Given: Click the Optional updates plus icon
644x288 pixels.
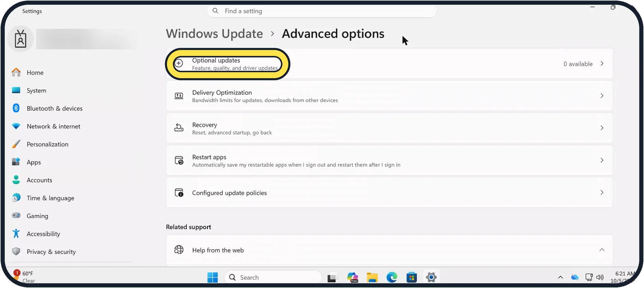Looking at the screenshot, I should (x=179, y=63).
